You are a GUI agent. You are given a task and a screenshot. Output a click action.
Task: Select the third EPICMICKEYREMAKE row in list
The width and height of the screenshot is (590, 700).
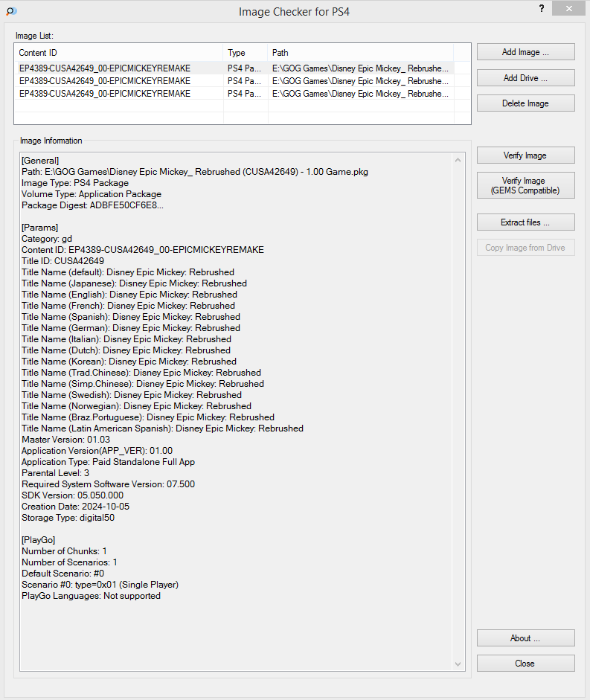(234, 93)
